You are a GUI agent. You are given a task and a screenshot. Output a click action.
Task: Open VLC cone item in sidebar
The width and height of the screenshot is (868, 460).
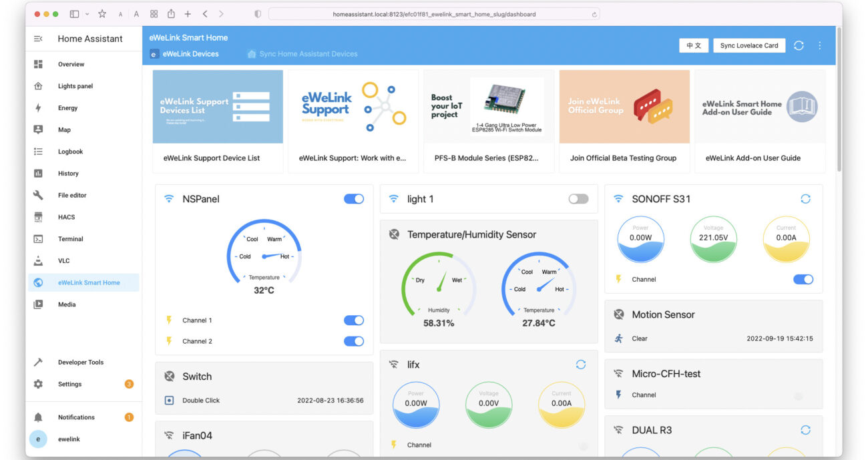pos(83,260)
